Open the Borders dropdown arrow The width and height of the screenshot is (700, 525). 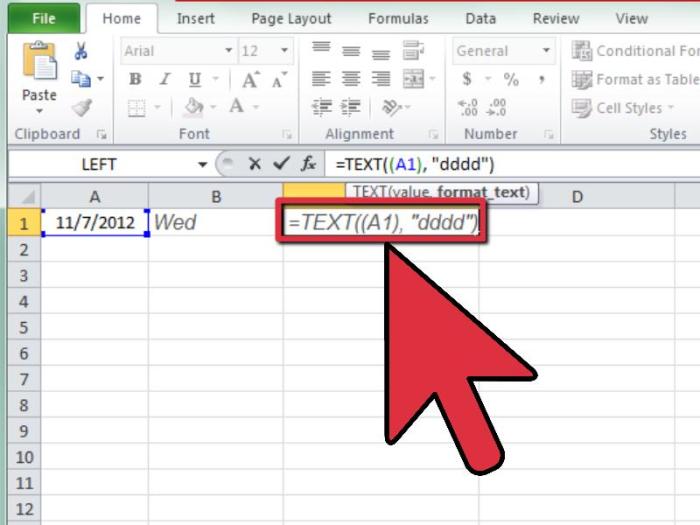pos(157,107)
